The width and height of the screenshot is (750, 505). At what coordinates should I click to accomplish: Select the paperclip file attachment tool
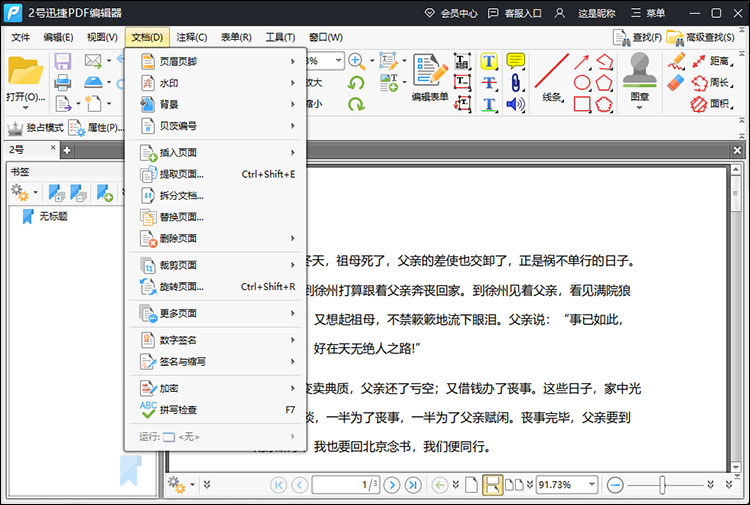click(516, 83)
